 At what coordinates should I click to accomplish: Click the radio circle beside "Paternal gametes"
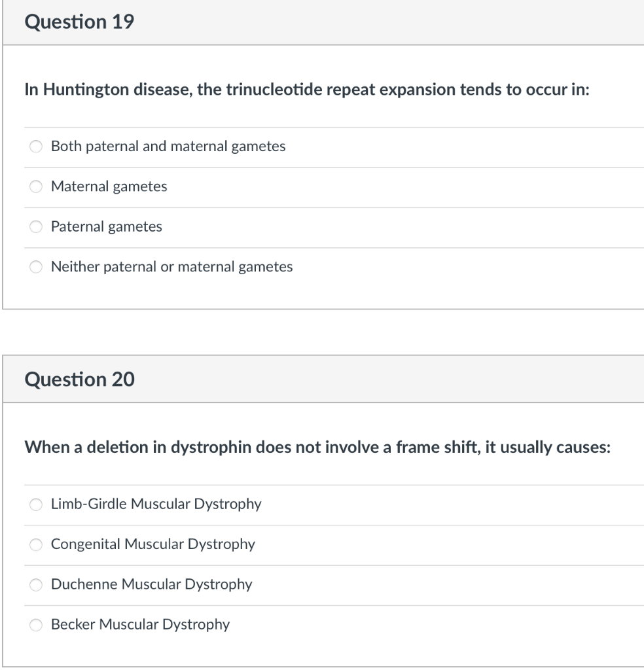(36, 227)
